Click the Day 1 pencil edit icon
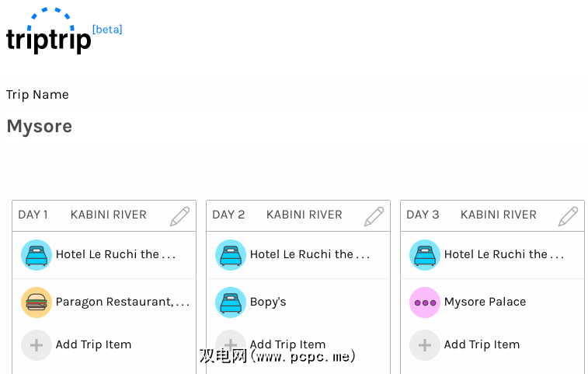The height and width of the screenshot is (374, 588). (x=179, y=216)
